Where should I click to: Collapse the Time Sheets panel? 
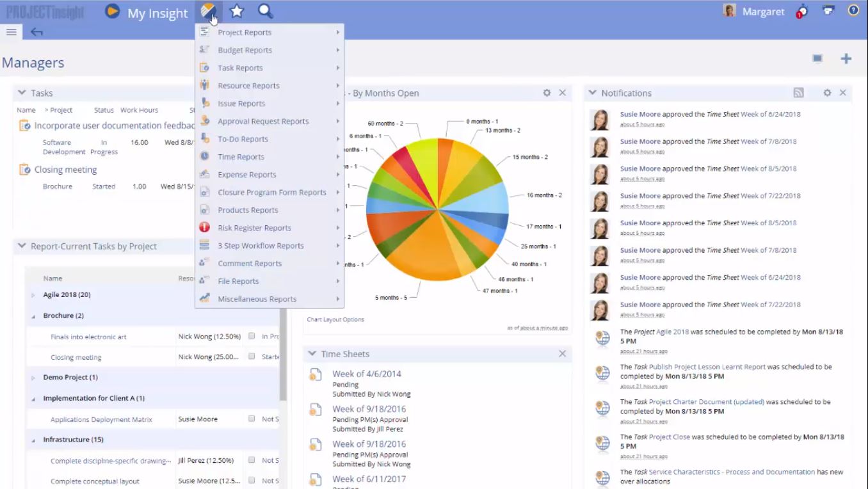[312, 353]
